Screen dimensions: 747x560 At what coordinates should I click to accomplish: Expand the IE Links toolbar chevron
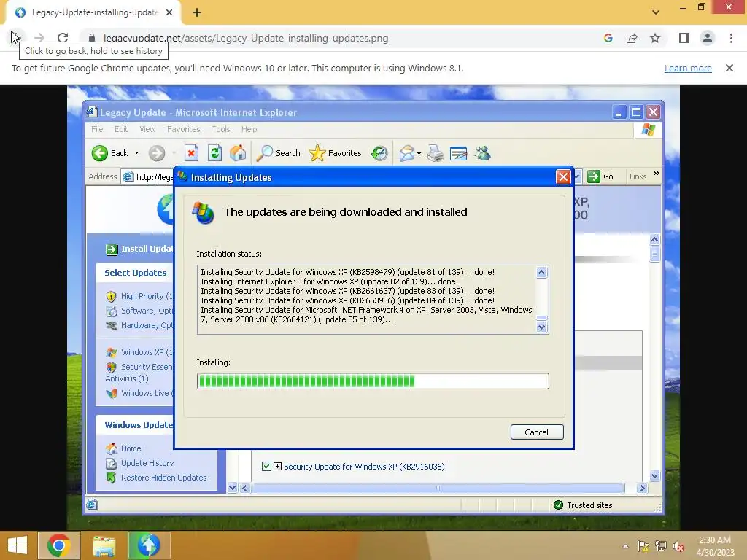657,174
